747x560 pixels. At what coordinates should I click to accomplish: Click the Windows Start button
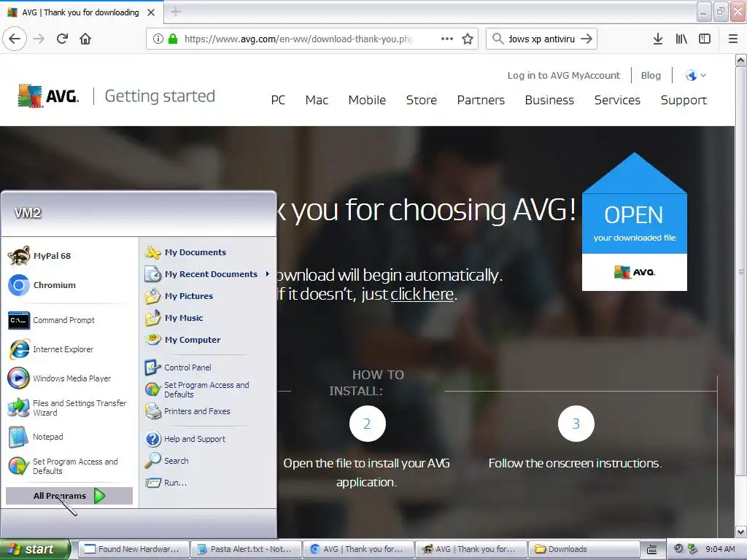point(35,549)
